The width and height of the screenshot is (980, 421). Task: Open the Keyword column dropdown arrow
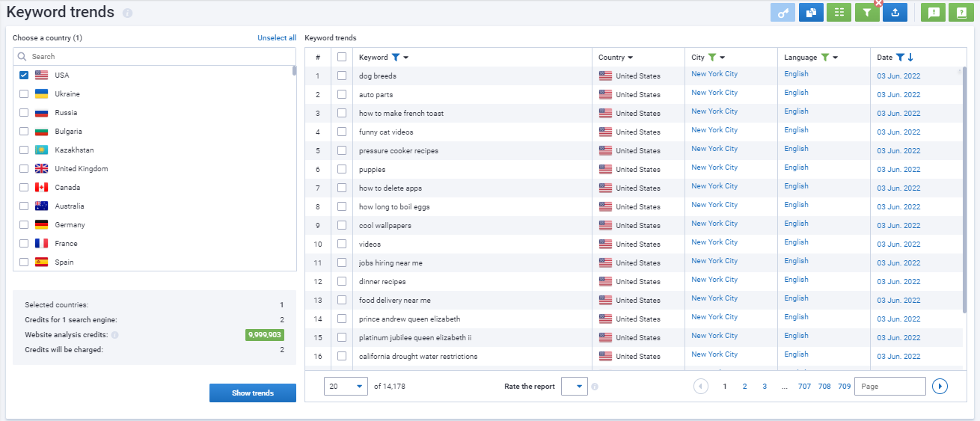[x=405, y=58]
